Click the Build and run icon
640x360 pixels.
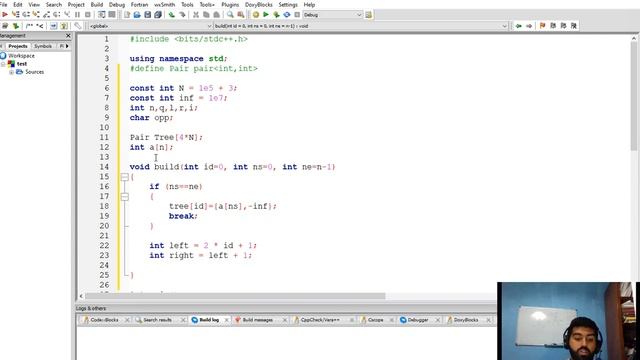pyautogui.click(x=276, y=15)
